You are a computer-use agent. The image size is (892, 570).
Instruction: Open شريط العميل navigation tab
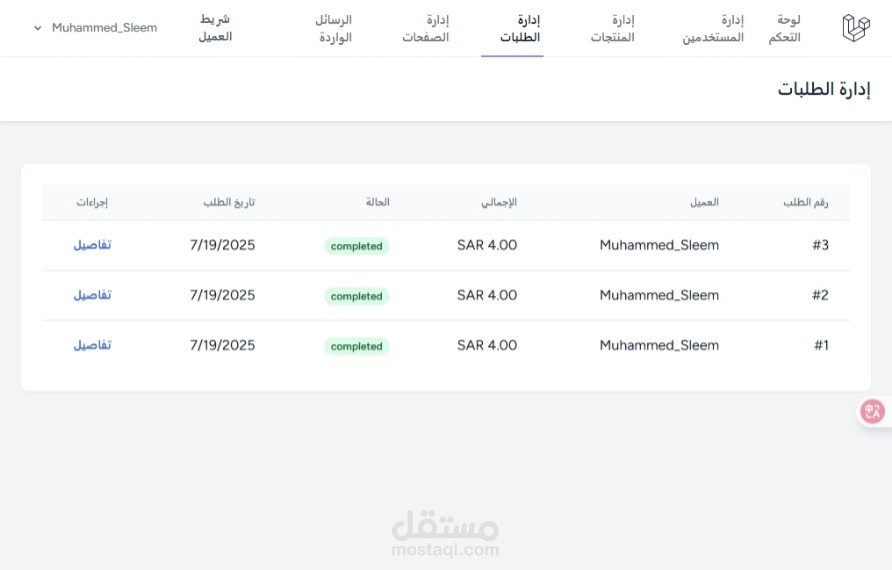point(215,28)
